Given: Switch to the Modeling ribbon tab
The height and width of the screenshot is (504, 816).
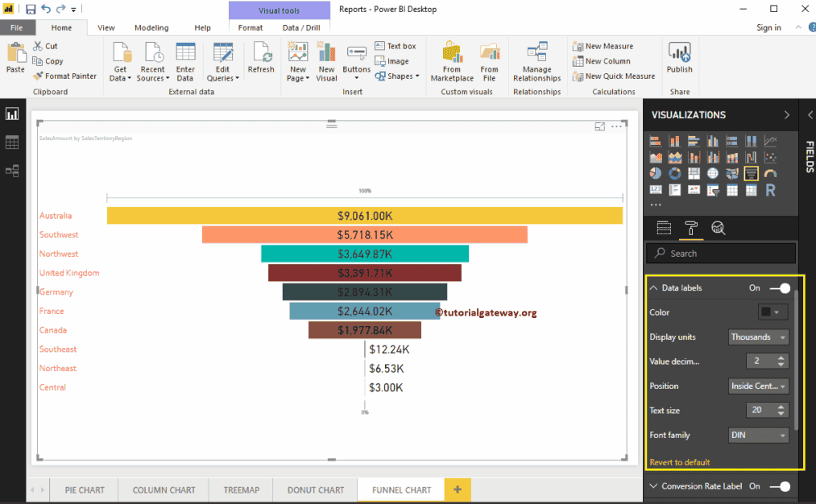Looking at the screenshot, I should coord(151,27).
